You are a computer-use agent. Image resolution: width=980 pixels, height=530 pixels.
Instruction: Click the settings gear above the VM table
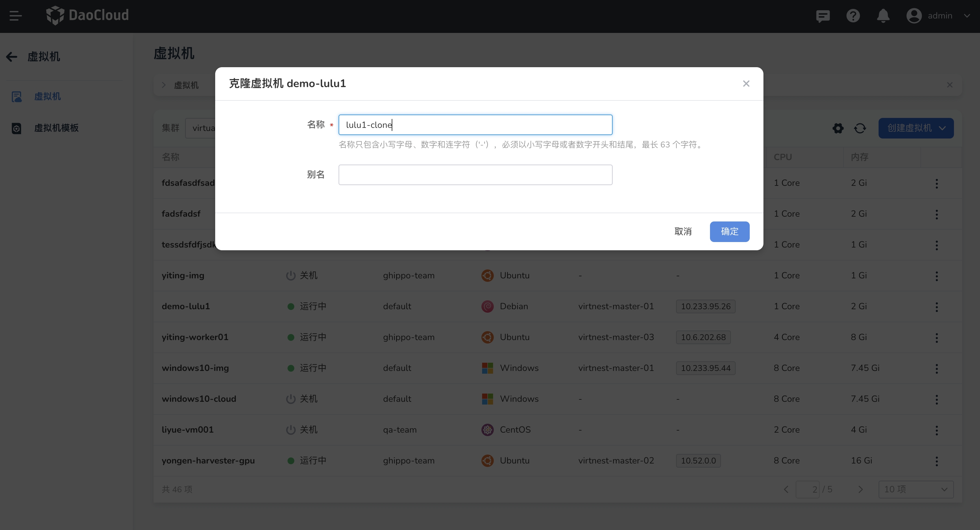point(838,128)
